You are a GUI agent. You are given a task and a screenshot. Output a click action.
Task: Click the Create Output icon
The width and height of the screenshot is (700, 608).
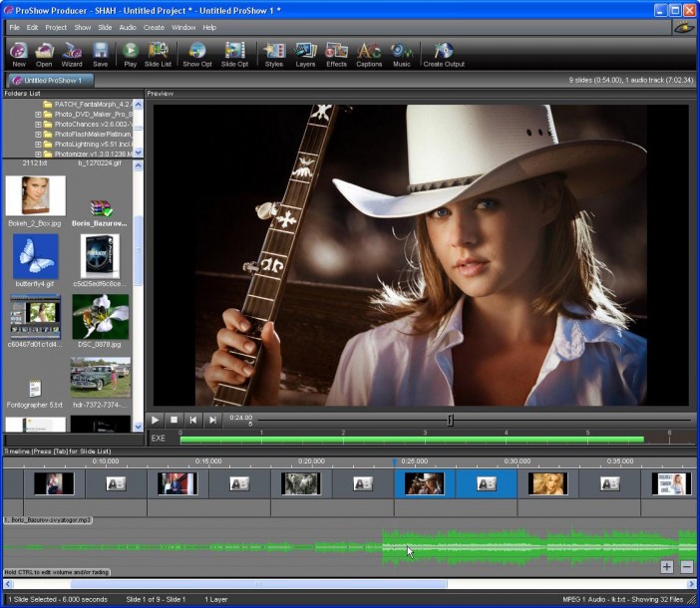[x=444, y=51]
